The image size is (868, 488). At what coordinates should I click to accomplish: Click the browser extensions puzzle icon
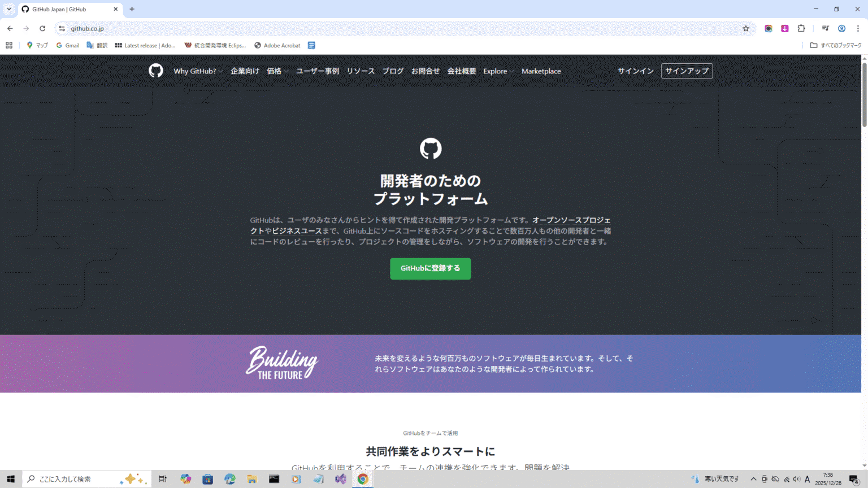click(x=801, y=28)
